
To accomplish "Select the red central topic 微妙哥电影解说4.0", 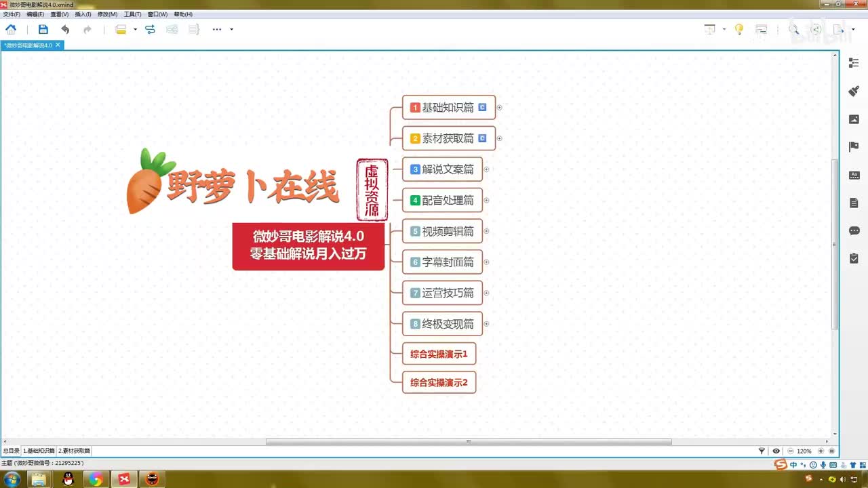I will pos(309,245).
